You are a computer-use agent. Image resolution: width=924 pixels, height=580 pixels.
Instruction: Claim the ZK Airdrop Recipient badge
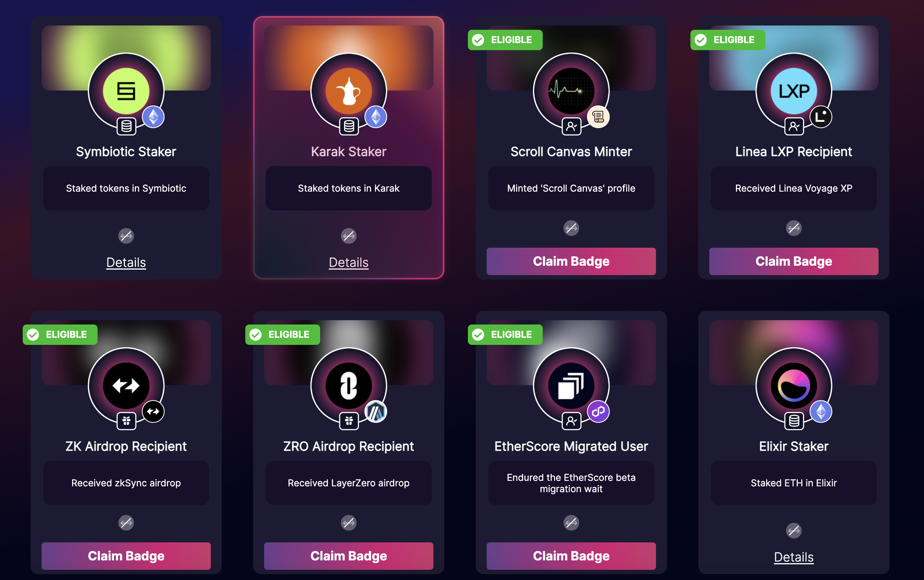[126, 556]
